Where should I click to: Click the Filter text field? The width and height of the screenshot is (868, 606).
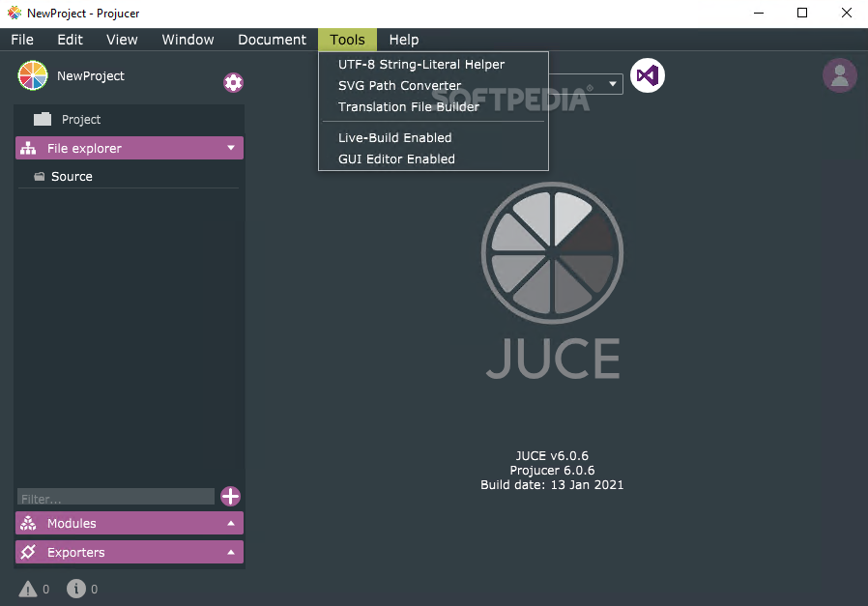[x=116, y=497]
